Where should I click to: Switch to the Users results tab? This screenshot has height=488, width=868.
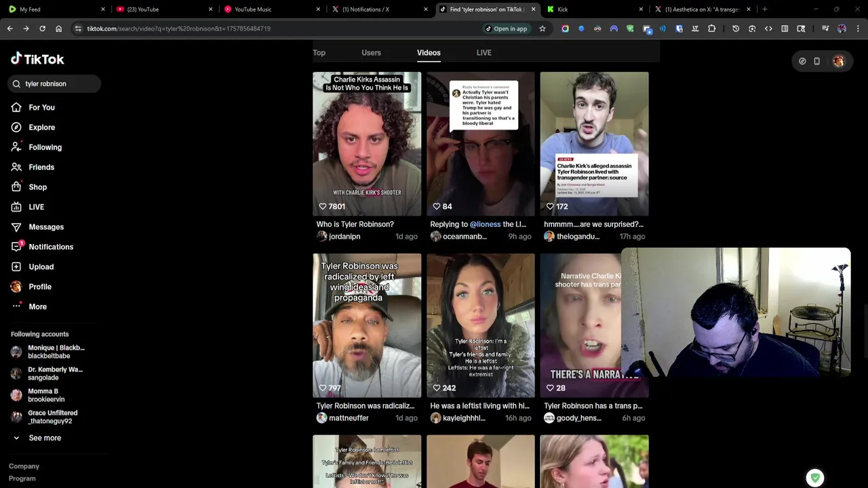[x=371, y=52]
